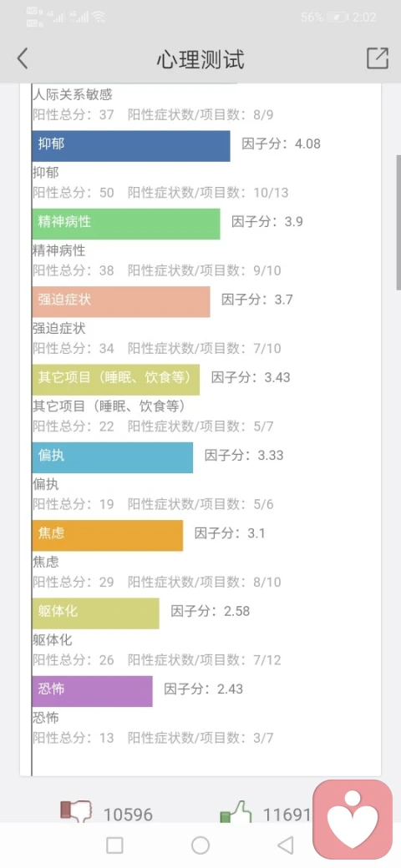Select the 躯体化 bar
Viewport: 401px width, 868px height.
(x=95, y=613)
